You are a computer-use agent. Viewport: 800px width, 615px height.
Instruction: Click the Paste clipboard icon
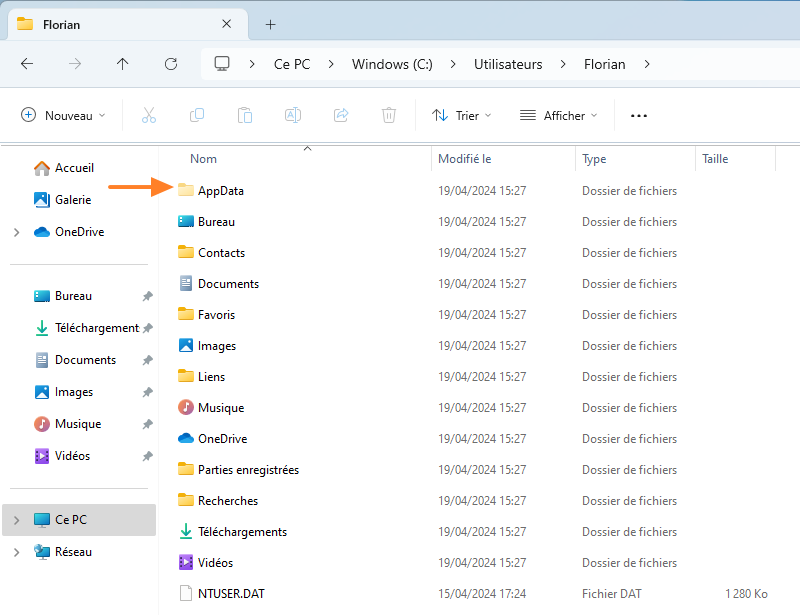tap(245, 116)
